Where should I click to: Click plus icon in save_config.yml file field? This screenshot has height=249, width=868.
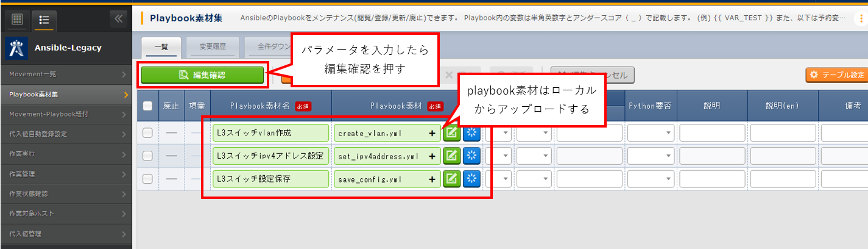pos(432,179)
